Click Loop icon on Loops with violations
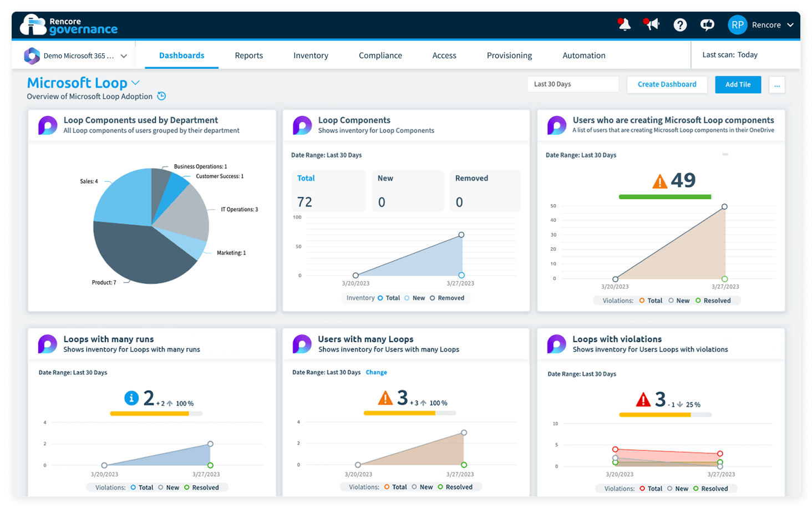 [557, 344]
